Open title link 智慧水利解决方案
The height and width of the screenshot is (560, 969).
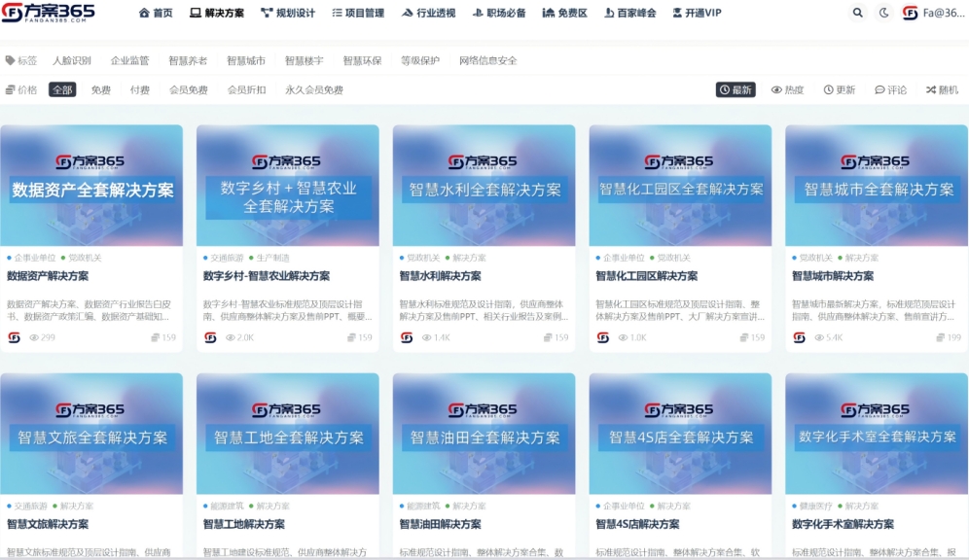[440, 276]
